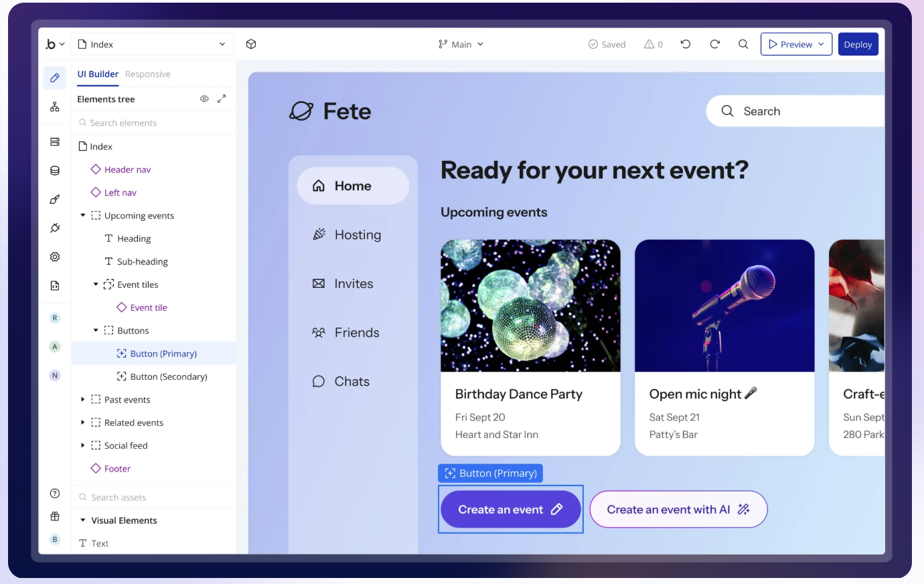Select the Design pencil sidebar icon
The image size is (924, 584).
(55, 78)
